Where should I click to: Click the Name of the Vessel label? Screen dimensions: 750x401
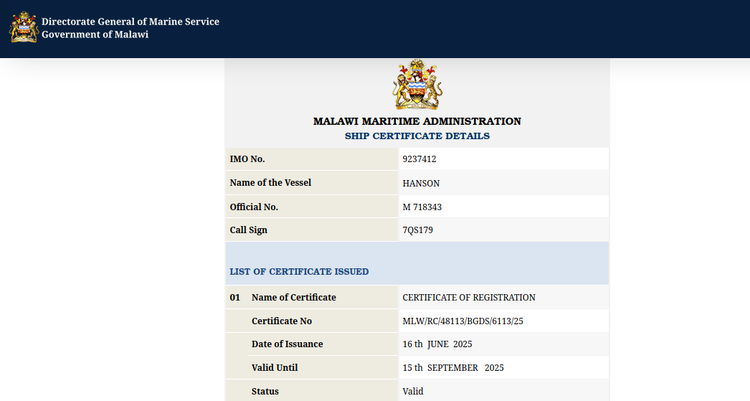coord(270,183)
